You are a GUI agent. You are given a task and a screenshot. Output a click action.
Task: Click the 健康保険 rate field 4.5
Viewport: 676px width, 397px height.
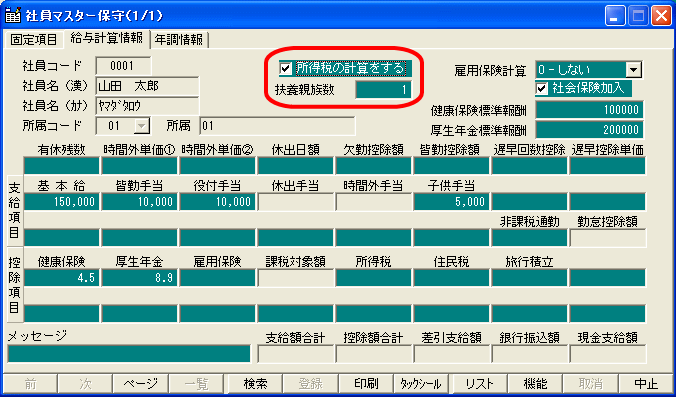point(62,278)
